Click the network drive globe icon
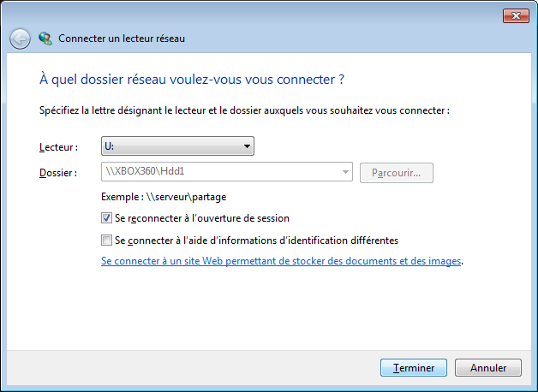 click(45, 39)
